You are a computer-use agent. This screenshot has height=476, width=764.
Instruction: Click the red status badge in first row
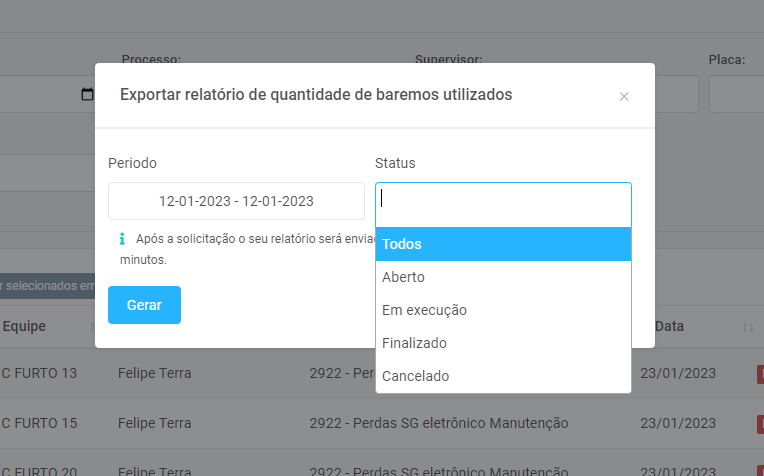pos(760,374)
